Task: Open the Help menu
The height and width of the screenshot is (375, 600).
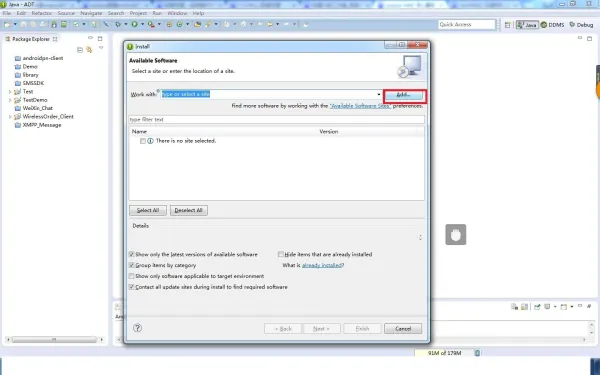Action: pos(198,13)
